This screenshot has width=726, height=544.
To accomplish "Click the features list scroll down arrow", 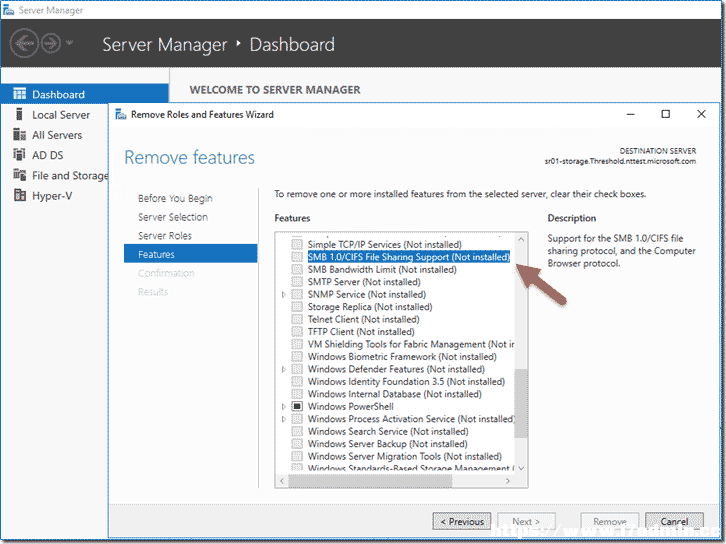I will (x=521, y=468).
